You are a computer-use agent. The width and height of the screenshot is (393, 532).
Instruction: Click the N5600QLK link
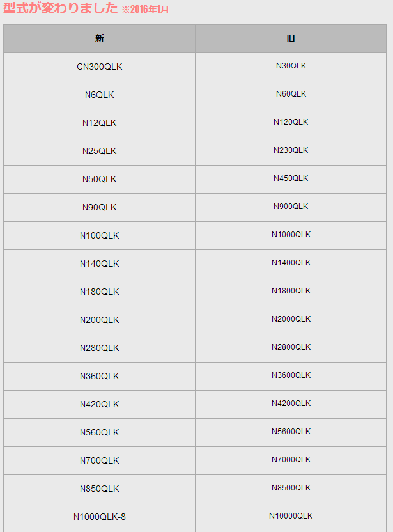pyautogui.click(x=291, y=432)
